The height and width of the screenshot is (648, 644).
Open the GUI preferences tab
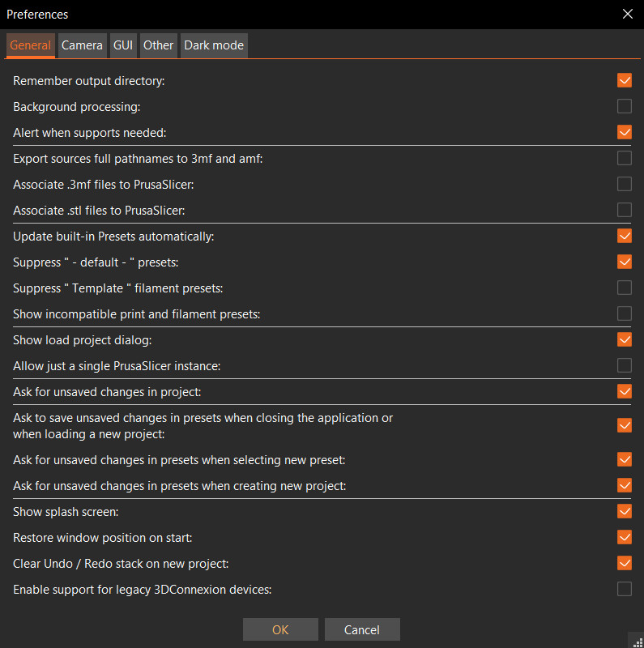pos(123,45)
